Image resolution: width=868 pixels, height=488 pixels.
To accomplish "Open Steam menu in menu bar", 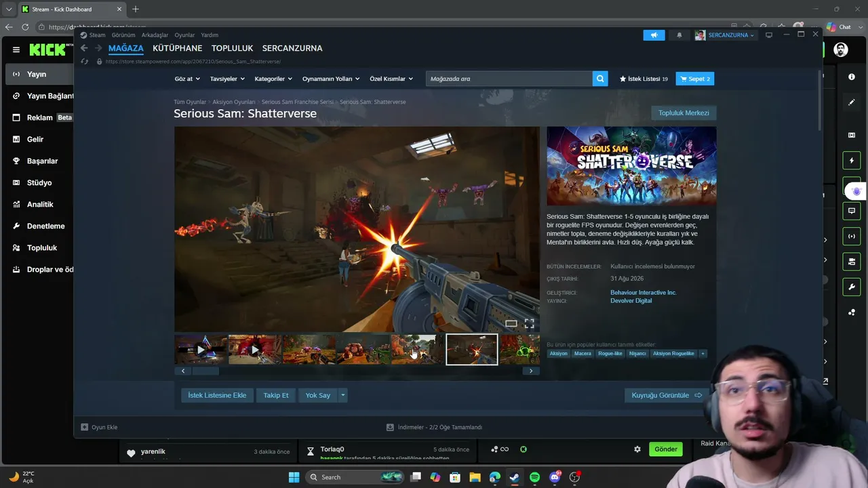I will (93, 35).
